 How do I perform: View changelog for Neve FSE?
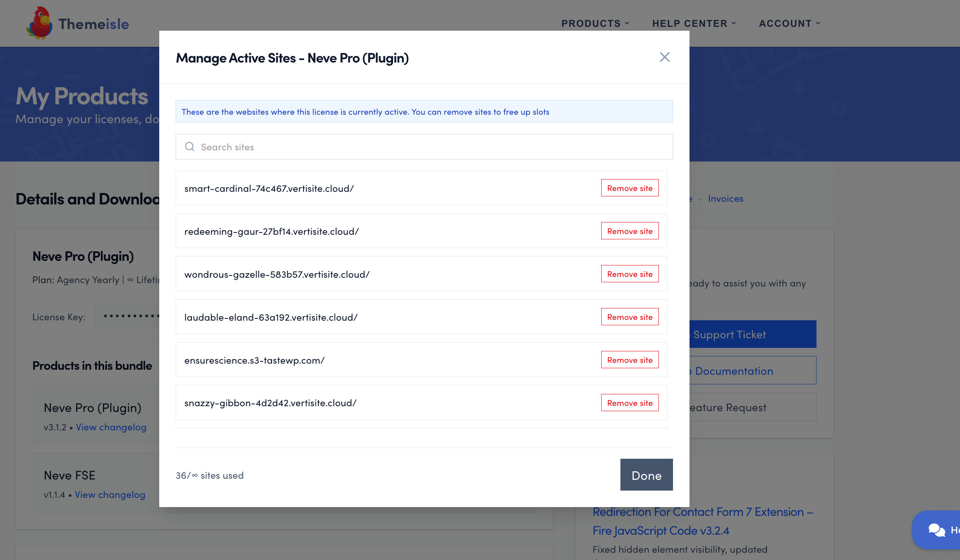pos(110,494)
